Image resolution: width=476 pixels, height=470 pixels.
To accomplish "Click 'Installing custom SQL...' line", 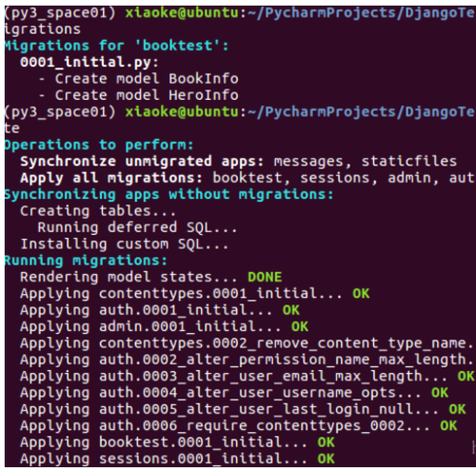I will coord(125,244).
